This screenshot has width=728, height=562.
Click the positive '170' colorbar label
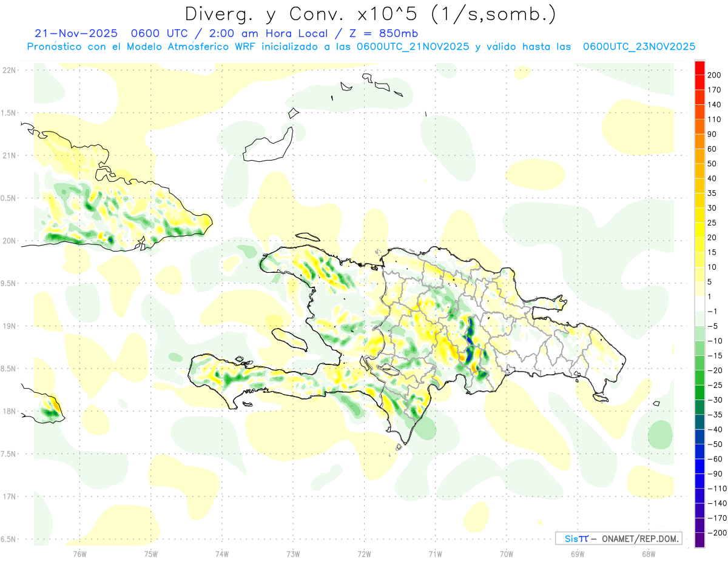click(714, 90)
